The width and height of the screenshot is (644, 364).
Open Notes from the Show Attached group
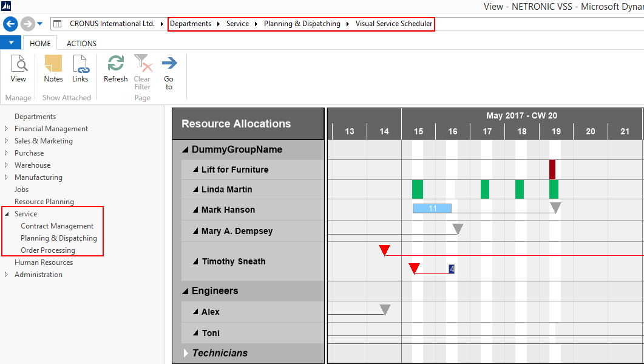click(x=53, y=67)
